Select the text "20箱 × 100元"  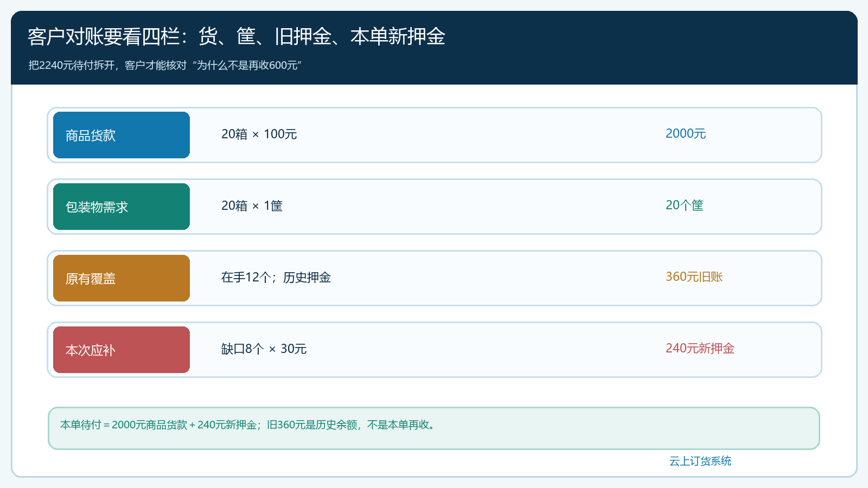pyautogui.click(x=259, y=134)
